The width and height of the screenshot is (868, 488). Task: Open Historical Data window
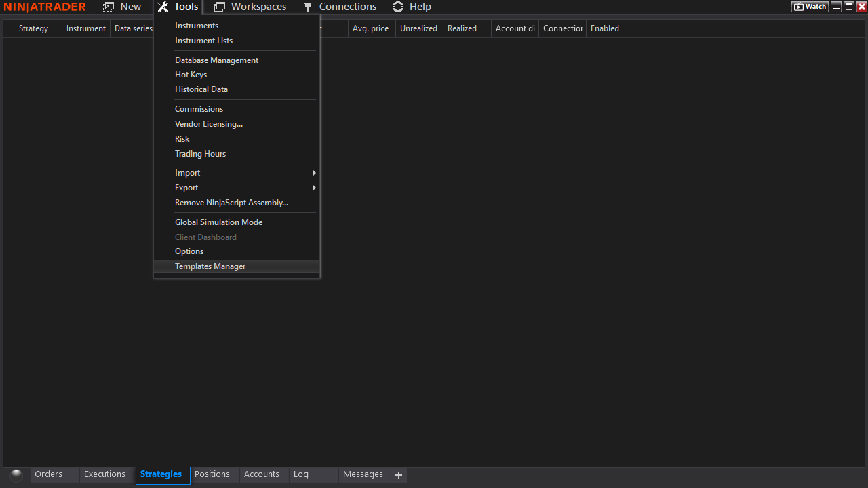237,89
